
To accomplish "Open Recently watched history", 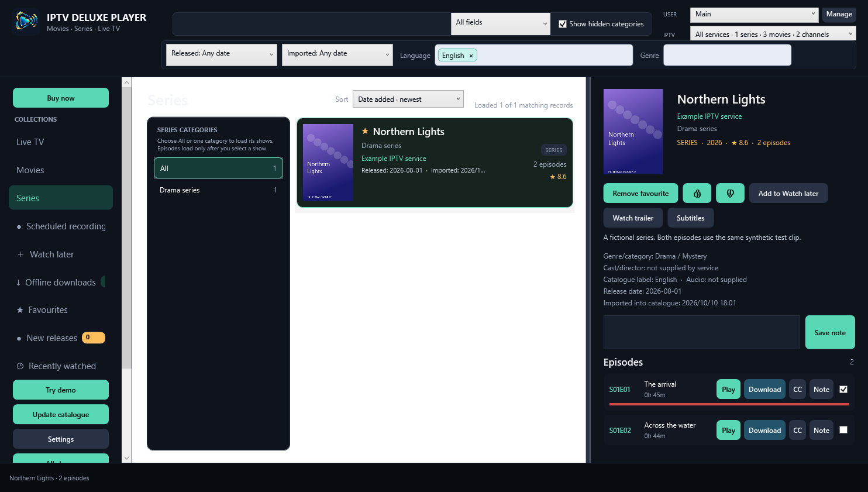I will (61, 366).
